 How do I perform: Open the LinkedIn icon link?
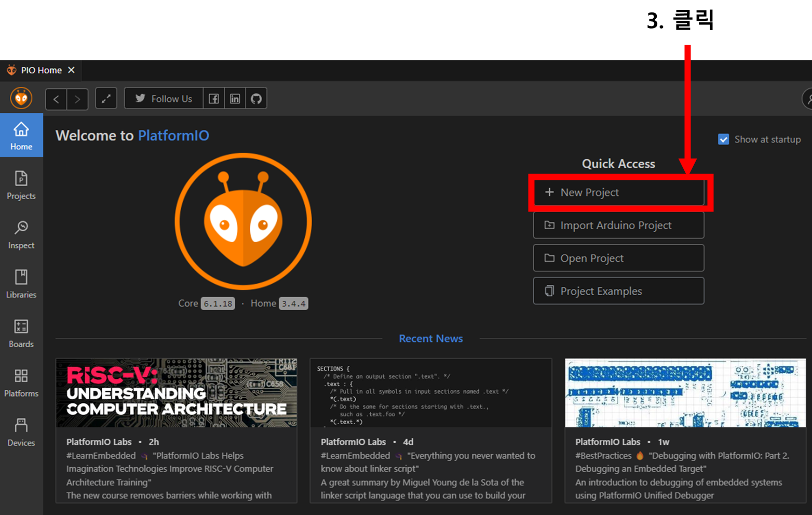[235, 98]
